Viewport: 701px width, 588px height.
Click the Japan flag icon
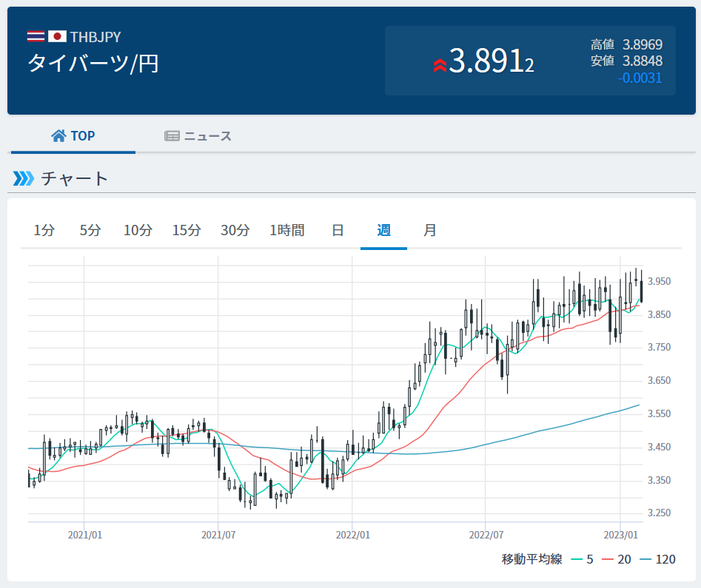click(x=57, y=36)
